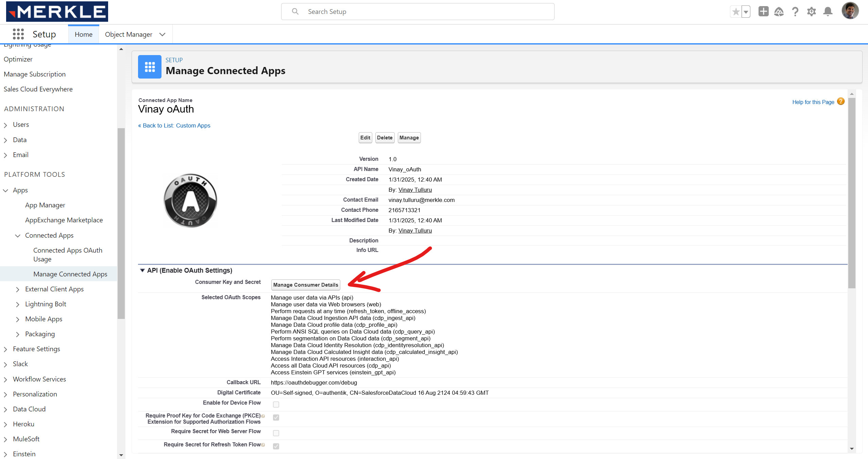
Task: Open the Setup gear icon
Action: click(x=811, y=12)
